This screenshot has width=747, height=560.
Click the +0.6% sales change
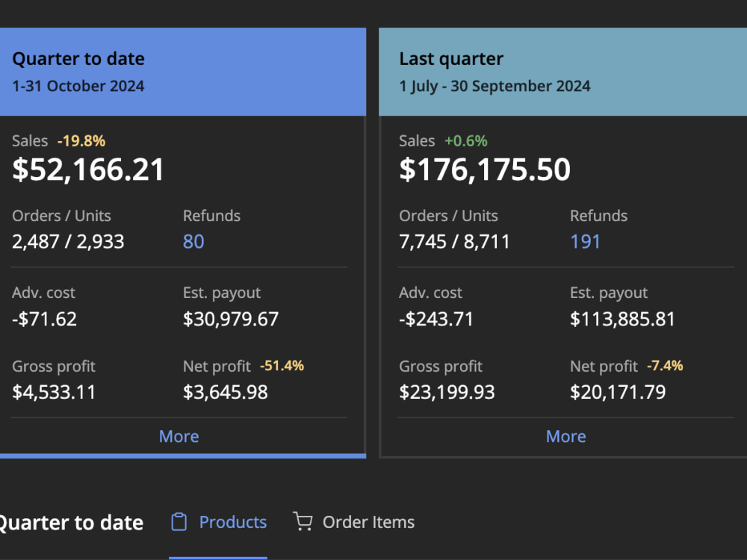point(466,141)
